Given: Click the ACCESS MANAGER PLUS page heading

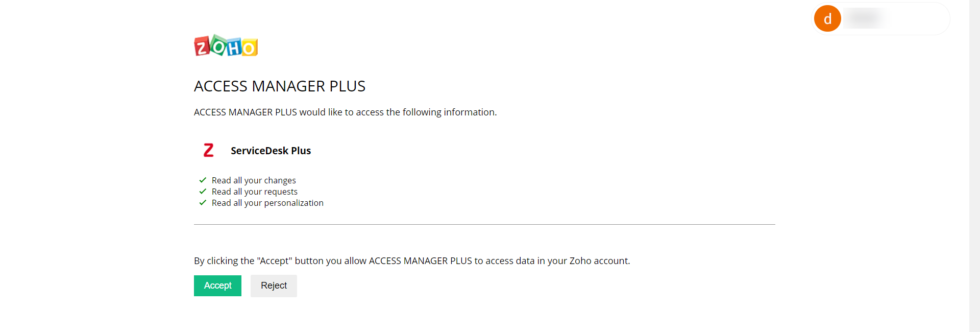Looking at the screenshot, I should point(280,86).
